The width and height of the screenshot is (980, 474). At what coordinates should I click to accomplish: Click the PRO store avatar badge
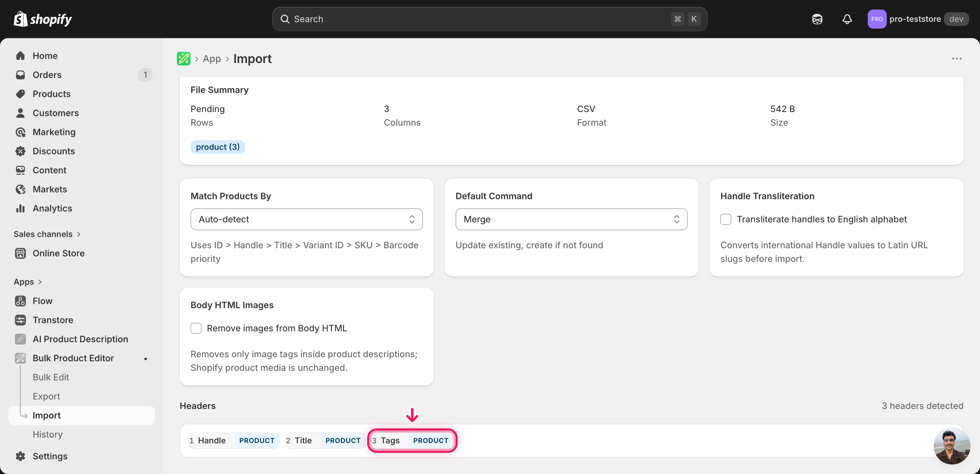click(x=877, y=19)
